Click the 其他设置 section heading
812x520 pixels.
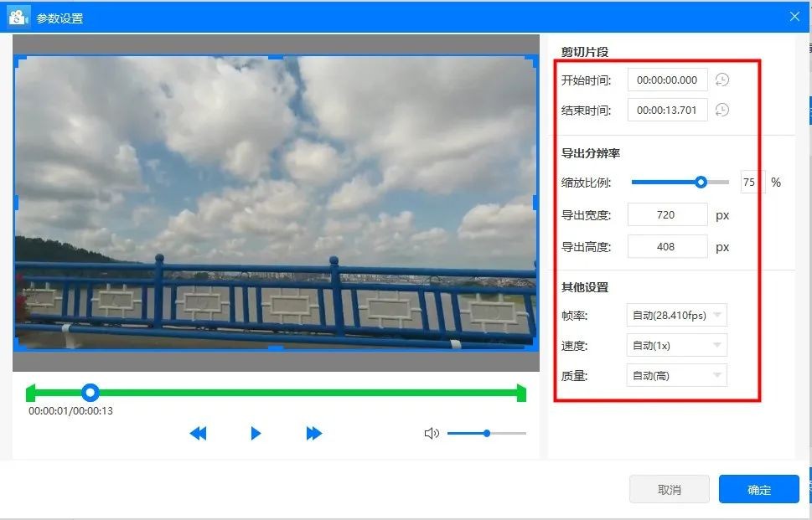tap(585, 287)
